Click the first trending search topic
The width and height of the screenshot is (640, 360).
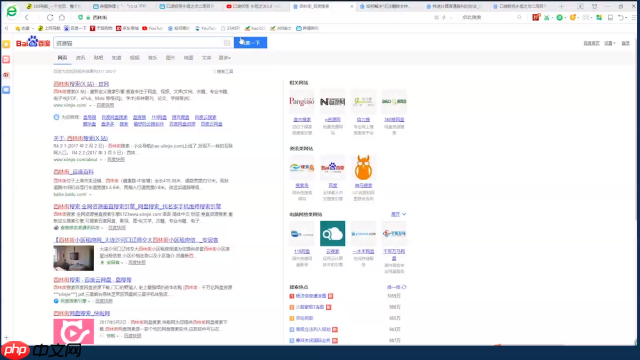click(311, 296)
